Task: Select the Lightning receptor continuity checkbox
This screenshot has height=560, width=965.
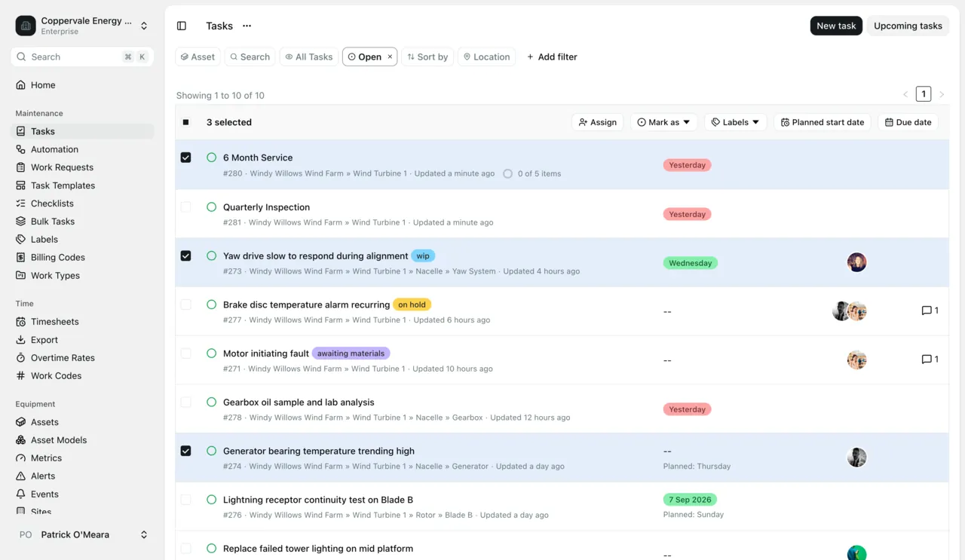Action: [185, 499]
